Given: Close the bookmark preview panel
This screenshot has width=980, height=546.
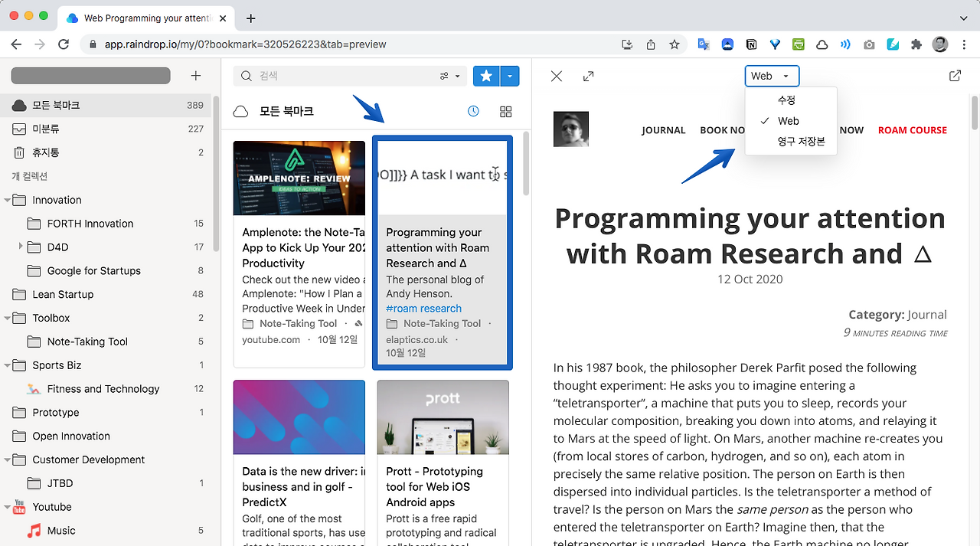Looking at the screenshot, I should point(557,76).
